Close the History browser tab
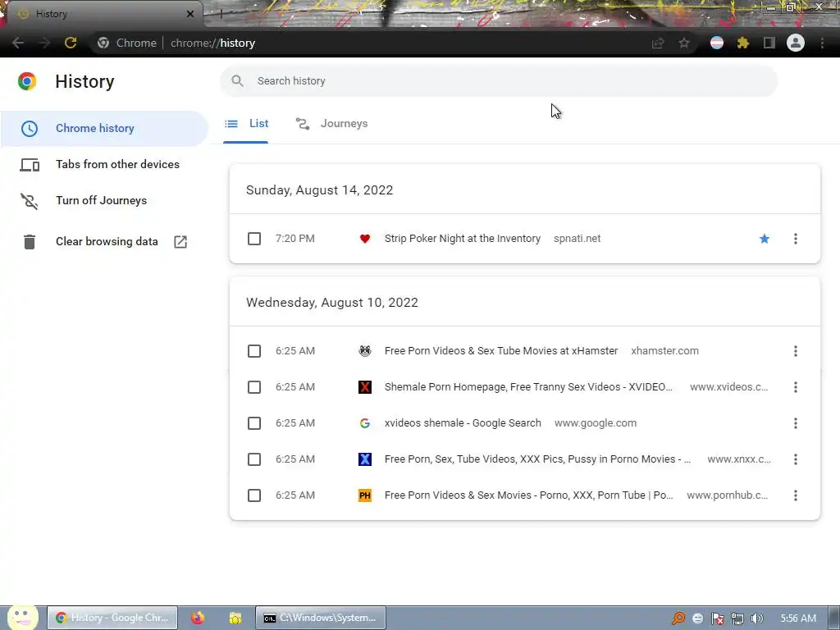Viewport: 840px width, 630px height. (190, 14)
